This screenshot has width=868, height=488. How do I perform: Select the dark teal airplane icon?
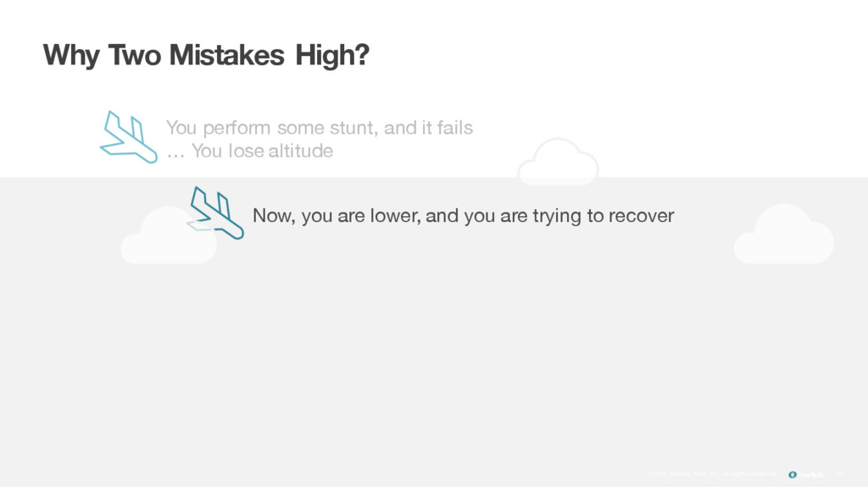coord(216,213)
